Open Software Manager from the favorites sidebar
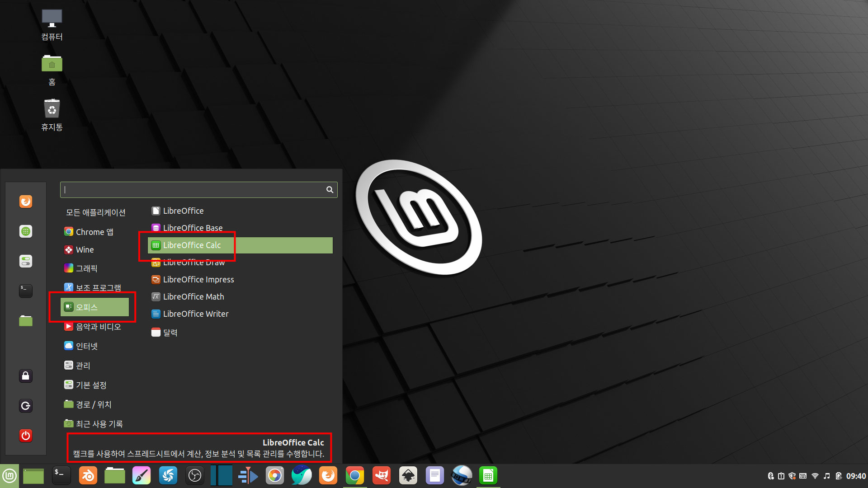 26,231
